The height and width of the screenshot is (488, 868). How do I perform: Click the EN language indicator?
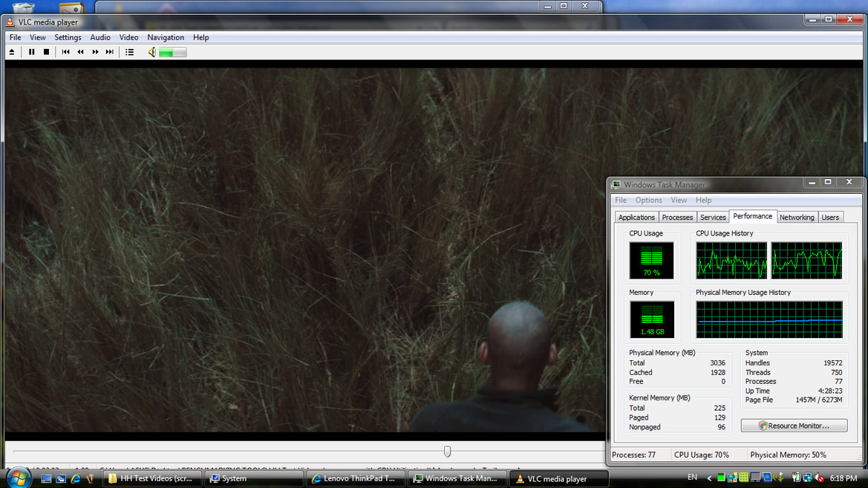[692, 478]
